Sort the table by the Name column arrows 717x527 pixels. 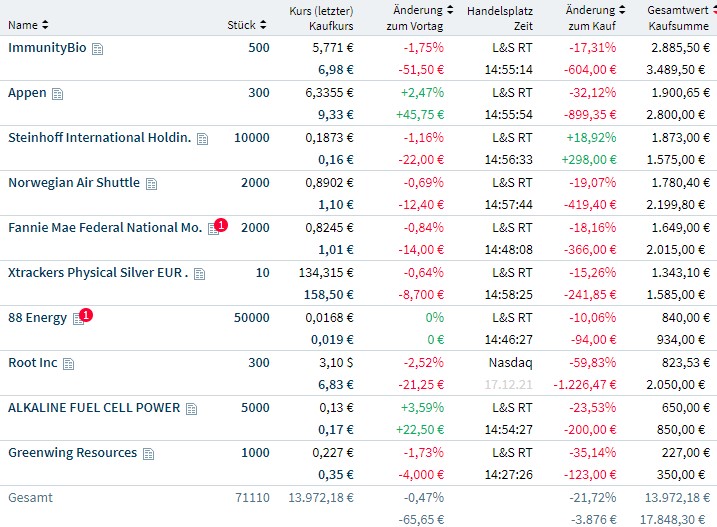(x=45, y=24)
